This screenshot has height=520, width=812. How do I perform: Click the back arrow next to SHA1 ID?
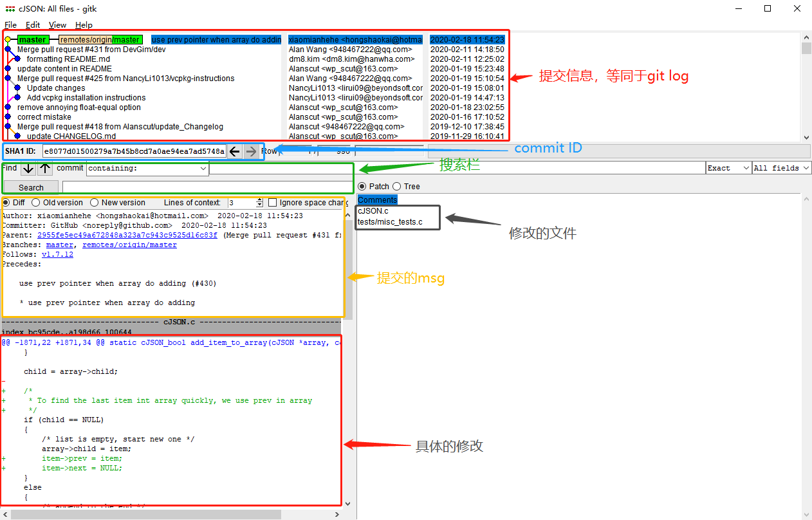point(235,151)
